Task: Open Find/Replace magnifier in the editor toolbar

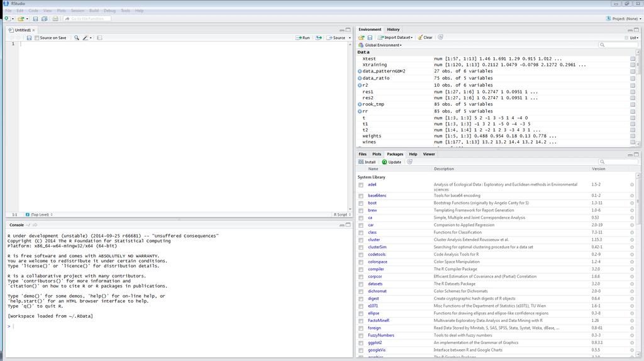Action: tap(76, 38)
